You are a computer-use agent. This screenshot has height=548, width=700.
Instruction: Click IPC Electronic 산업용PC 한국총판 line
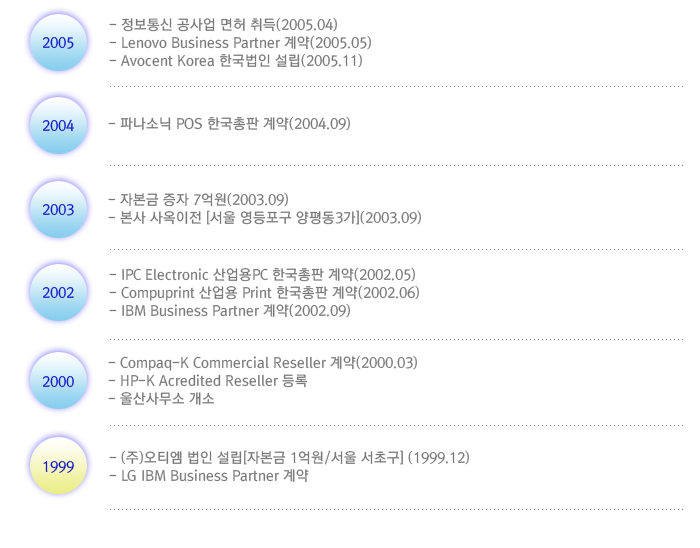[262, 274]
